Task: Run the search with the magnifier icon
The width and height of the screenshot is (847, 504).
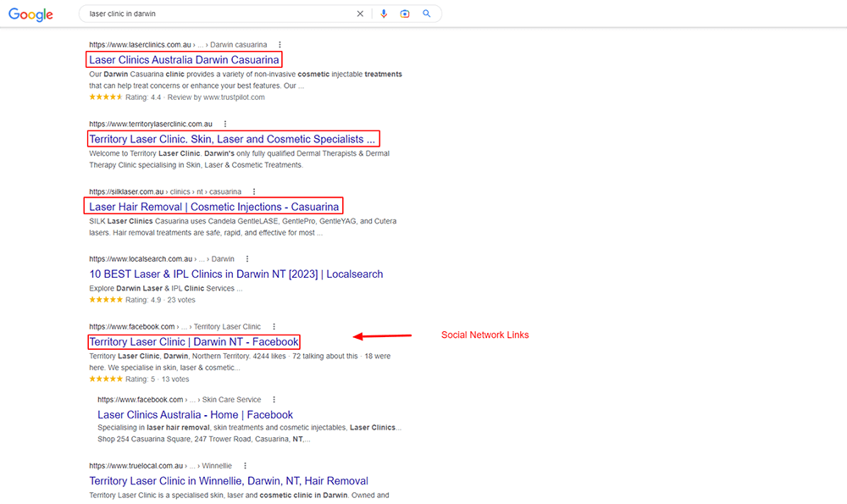Action: click(x=427, y=14)
